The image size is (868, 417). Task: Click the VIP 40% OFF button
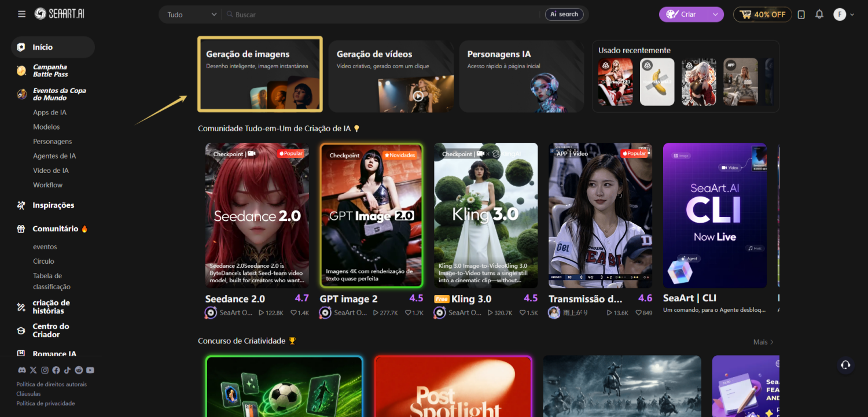(763, 14)
